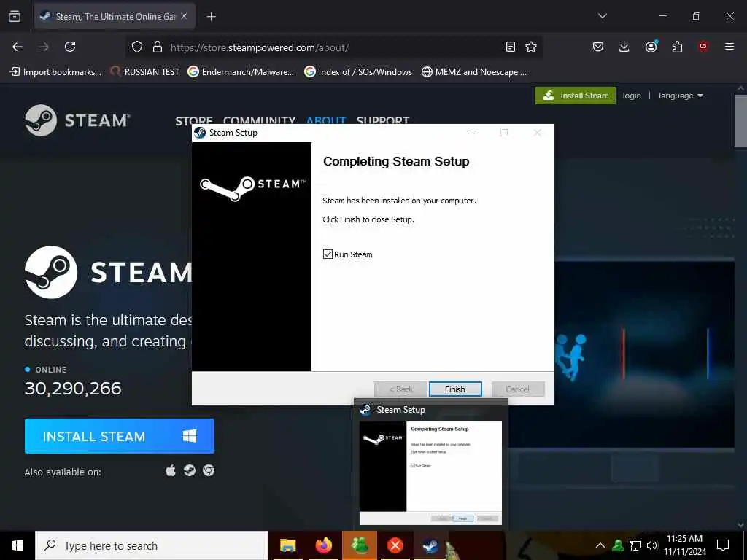
Task: Click the Firefox back arrow
Action: [x=18, y=47]
